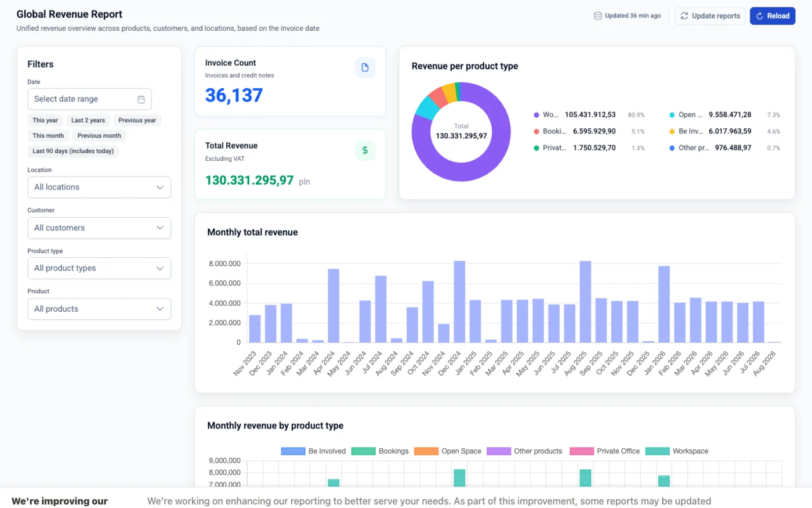The width and height of the screenshot is (812, 508).
Task: Apply the Last 2 years date preset
Action: tap(88, 120)
